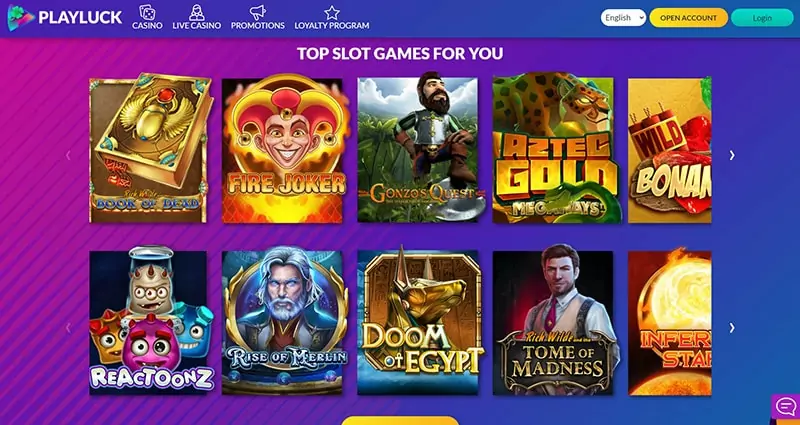Go back in top slot row

tap(68, 155)
